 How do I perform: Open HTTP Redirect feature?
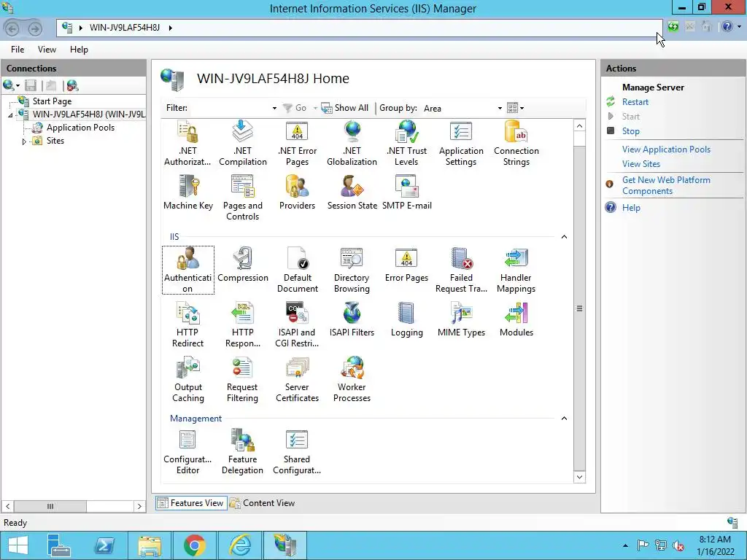point(187,324)
